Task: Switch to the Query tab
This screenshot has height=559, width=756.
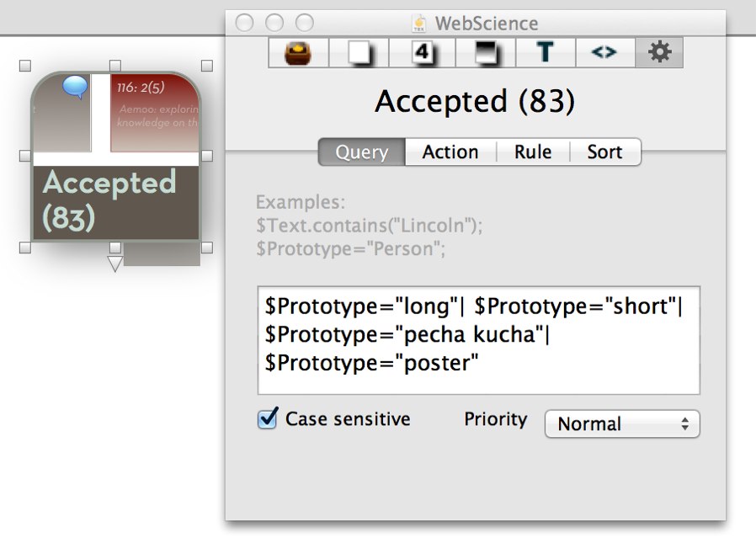Action: point(362,152)
